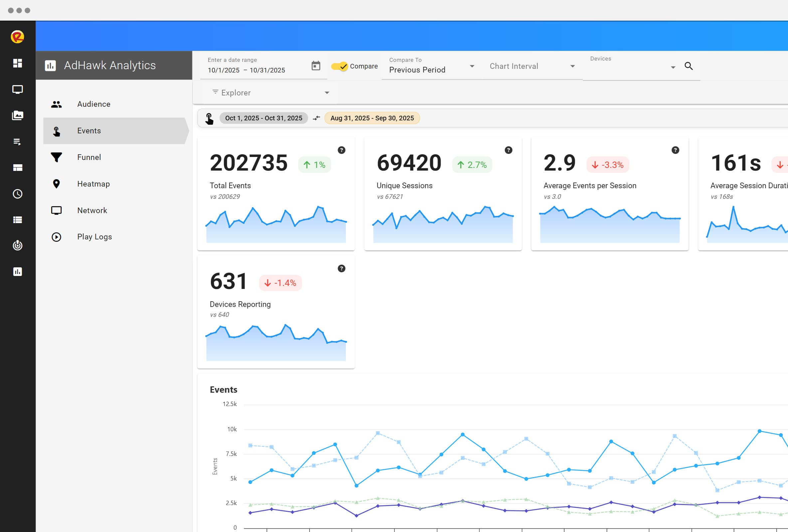Select the screens monitor icon in sidebar

coord(18,89)
